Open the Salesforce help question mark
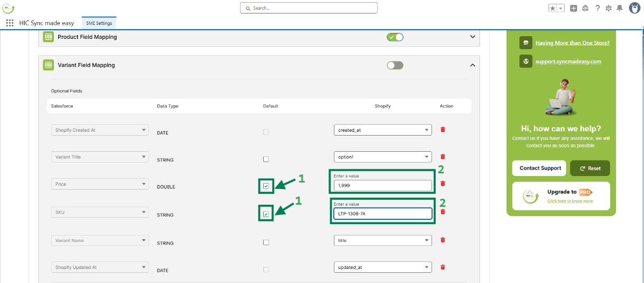Screen dimensions: 644x283 [x=598, y=8]
